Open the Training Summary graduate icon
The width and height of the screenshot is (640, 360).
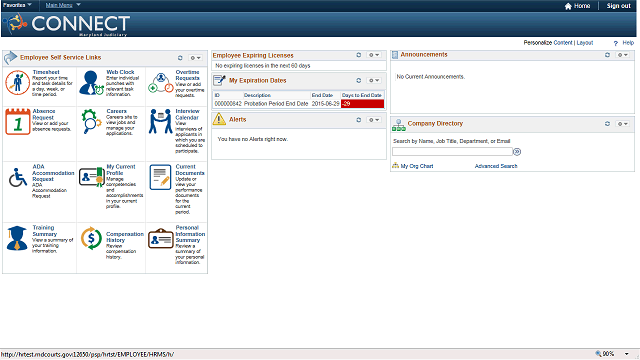[x=17, y=238]
